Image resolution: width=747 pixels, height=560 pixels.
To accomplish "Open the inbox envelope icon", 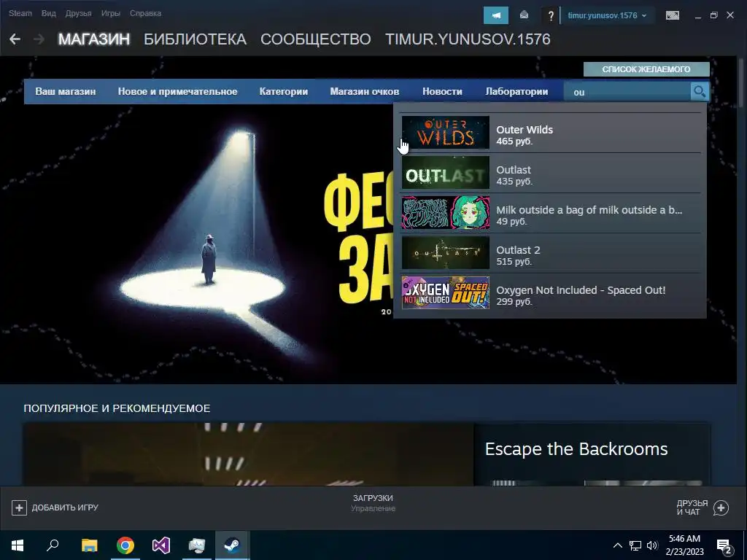I will pos(524,15).
